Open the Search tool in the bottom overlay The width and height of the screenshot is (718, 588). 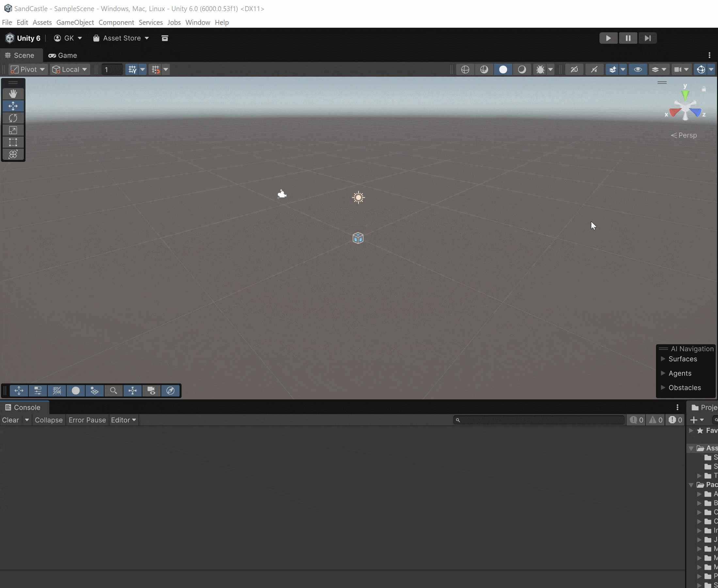click(114, 391)
